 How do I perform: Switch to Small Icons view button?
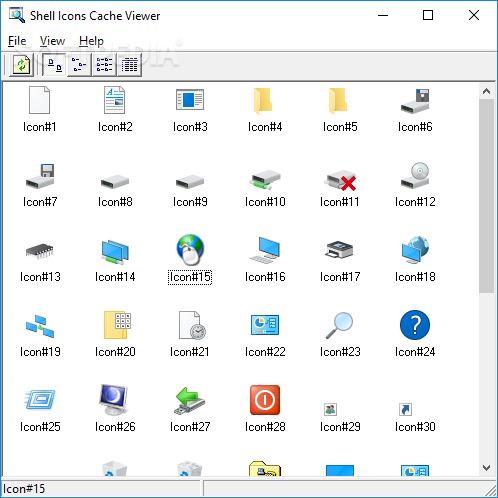point(79,65)
